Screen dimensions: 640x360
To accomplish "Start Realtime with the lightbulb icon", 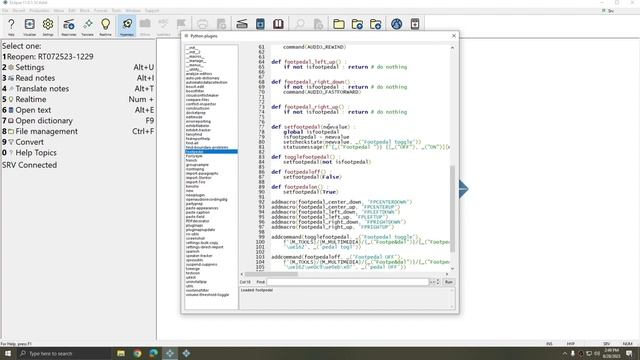I will click(x=105, y=26).
